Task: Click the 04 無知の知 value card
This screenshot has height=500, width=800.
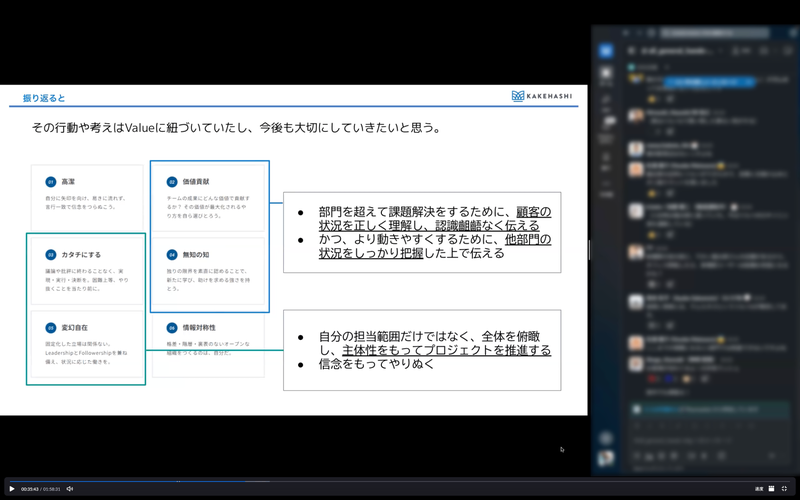Action: pyautogui.click(x=208, y=271)
